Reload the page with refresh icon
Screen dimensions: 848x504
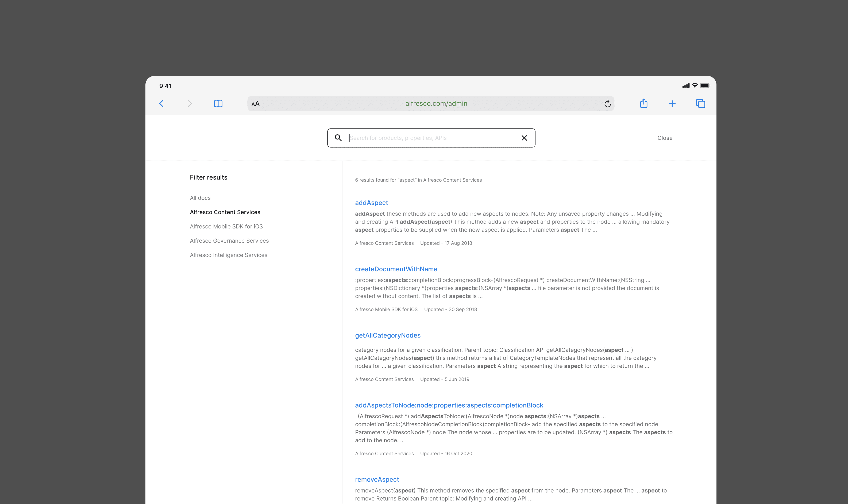point(607,104)
